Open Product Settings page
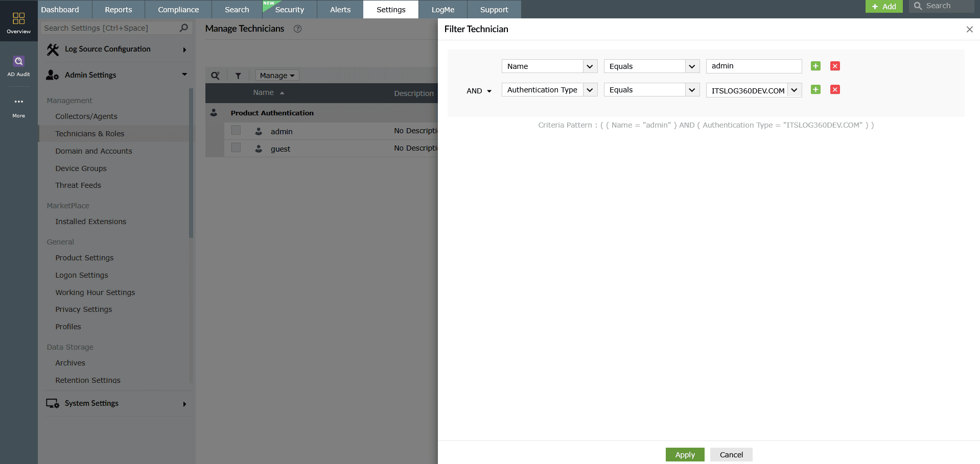The height and width of the screenshot is (464, 980). point(85,258)
